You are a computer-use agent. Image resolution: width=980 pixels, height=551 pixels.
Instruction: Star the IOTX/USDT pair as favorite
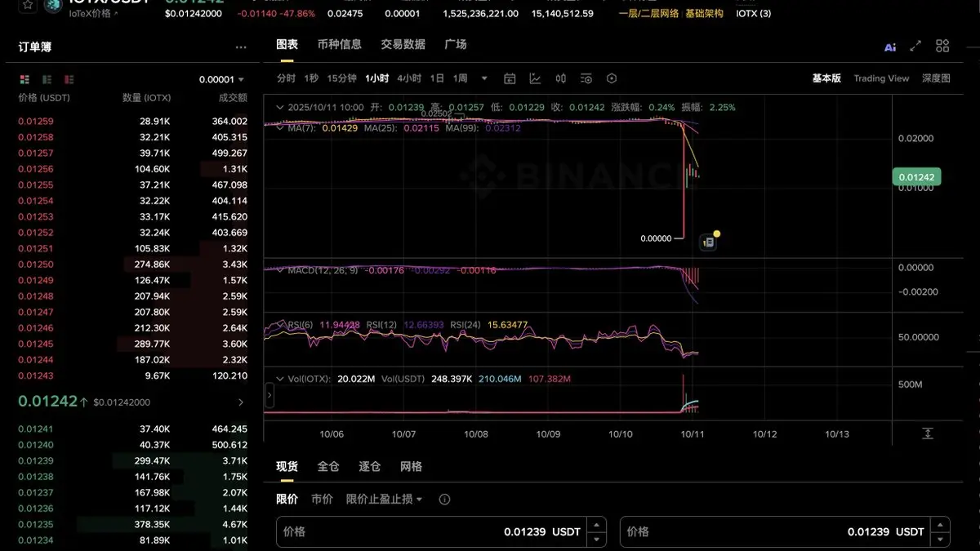coord(28,4)
